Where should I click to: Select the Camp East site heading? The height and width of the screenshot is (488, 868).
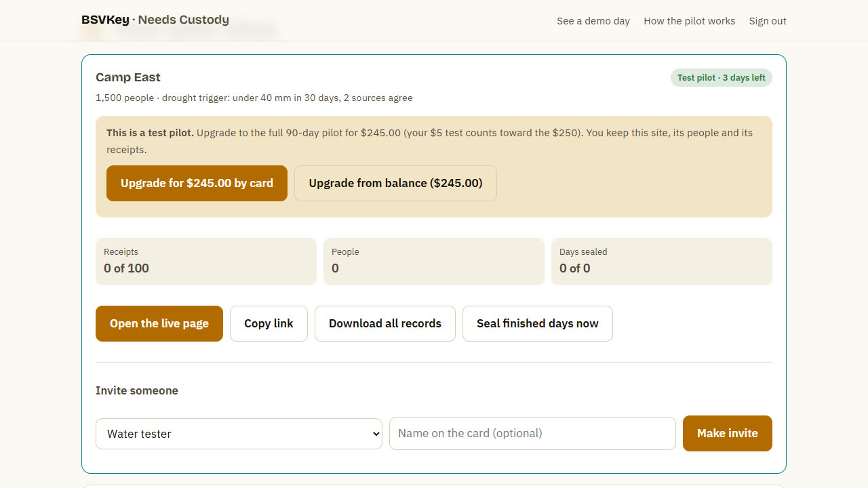click(128, 77)
